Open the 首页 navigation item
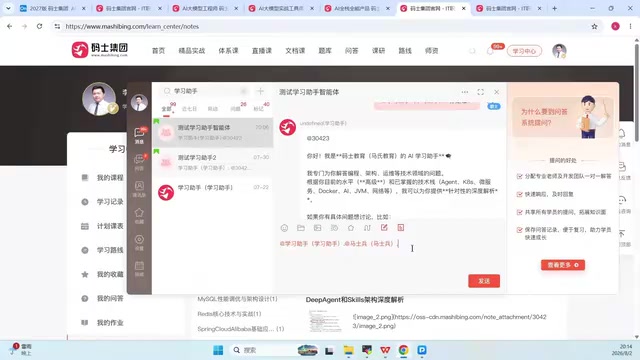The image size is (640, 360). click(158, 51)
